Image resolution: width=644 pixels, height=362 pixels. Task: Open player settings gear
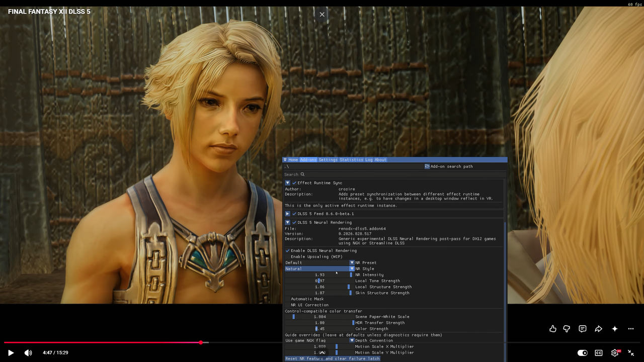[x=615, y=353]
